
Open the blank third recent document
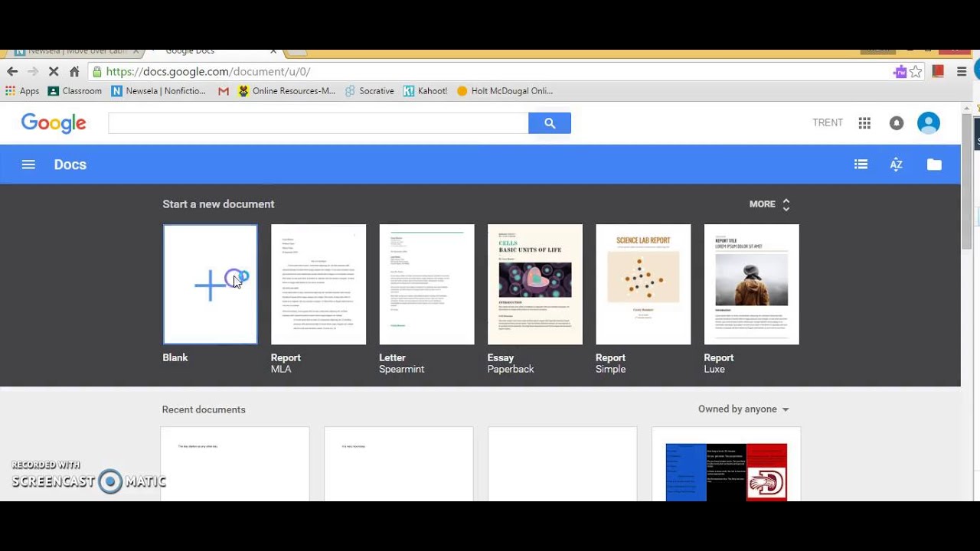[563, 465]
